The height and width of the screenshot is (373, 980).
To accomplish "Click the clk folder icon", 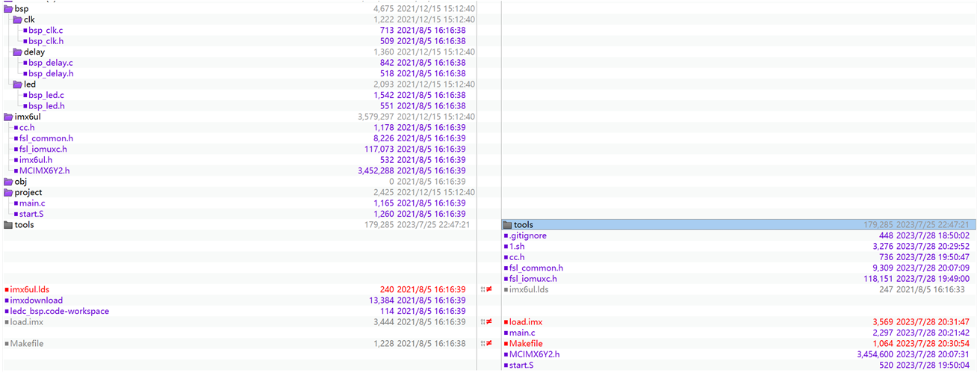I will [x=17, y=19].
